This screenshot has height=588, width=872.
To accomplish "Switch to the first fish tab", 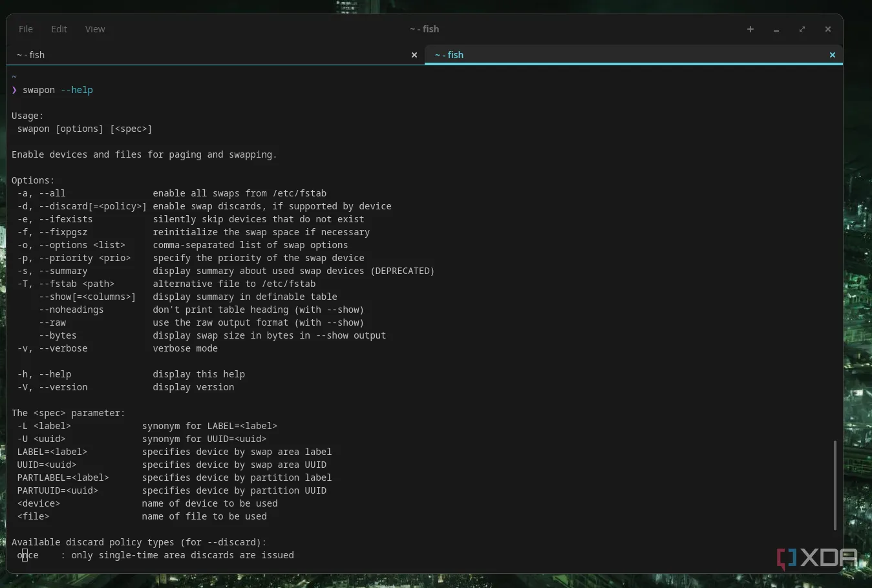I will pyautogui.click(x=215, y=55).
